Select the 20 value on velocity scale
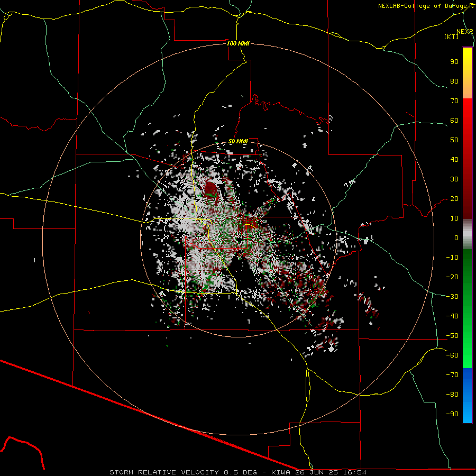Screen dimensions: 476x476 pyautogui.click(x=454, y=199)
